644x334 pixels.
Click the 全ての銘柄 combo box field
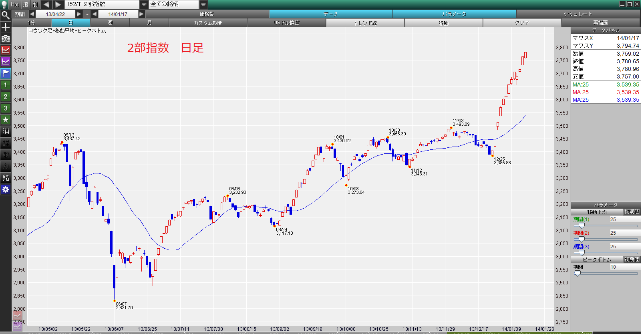[x=174, y=4]
